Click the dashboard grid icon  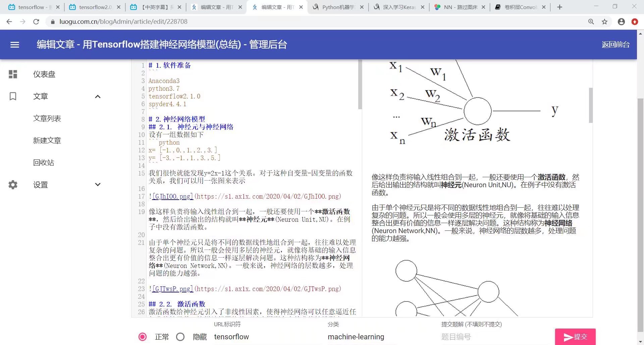click(x=13, y=74)
